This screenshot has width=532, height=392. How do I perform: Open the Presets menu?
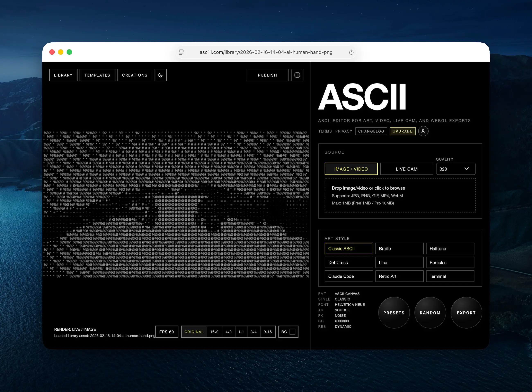point(394,313)
